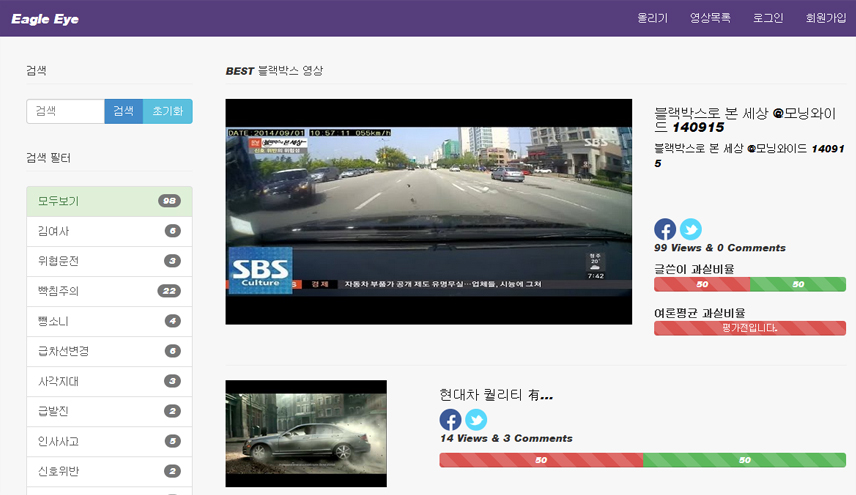Click the 글쓴이 과실비율 fault ratio bar
The width and height of the screenshot is (856, 495).
click(749, 285)
